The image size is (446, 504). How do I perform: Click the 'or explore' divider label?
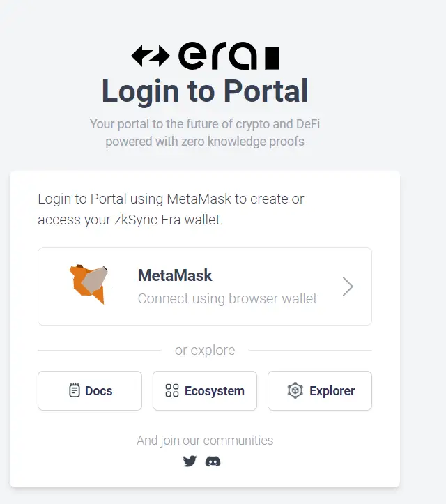click(x=205, y=350)
